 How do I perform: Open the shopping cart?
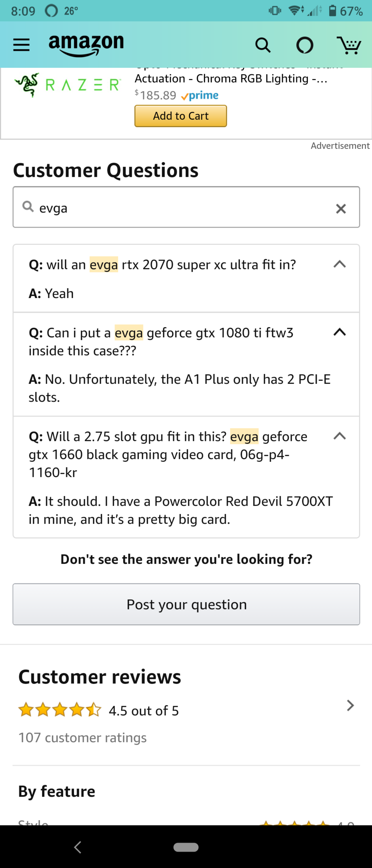point(349,45)
